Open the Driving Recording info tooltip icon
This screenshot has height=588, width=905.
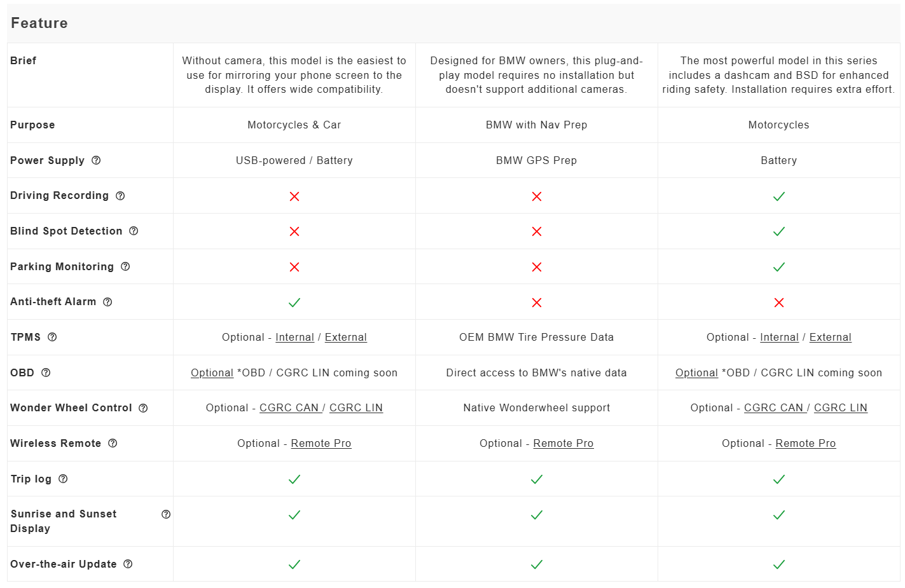coord(120,196)
